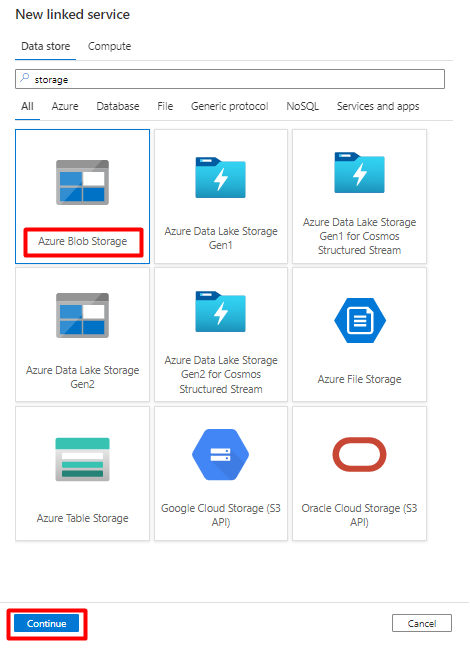Viewport: 470px width, 666px height.
Task: Select the Azure File Storage hexagon icon
Action: point(360,320)
